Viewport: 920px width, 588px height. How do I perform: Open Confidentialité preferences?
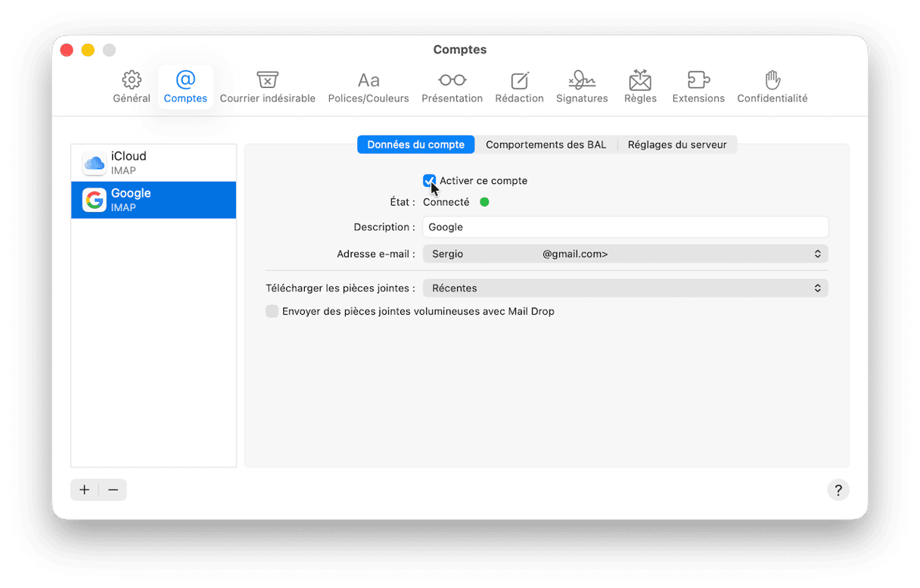pos(772,86)
